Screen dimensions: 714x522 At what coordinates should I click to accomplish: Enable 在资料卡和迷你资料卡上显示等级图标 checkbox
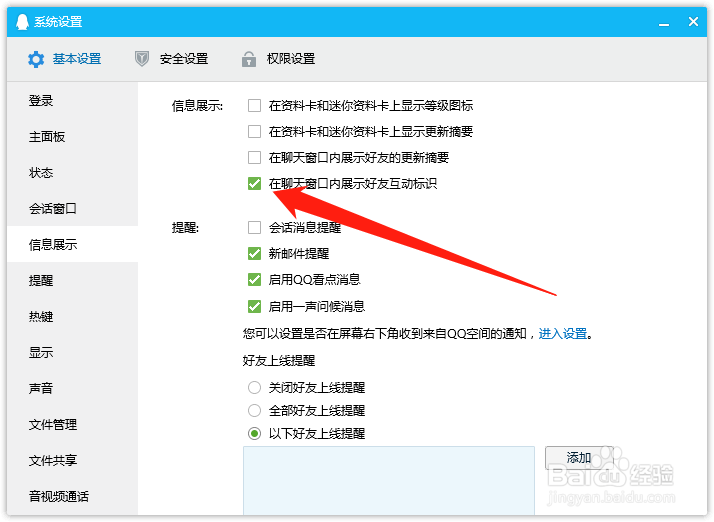tap(255, 106)
